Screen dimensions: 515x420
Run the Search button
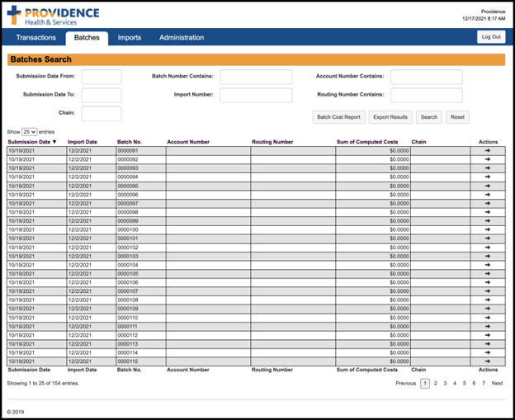tap(429, 117)
